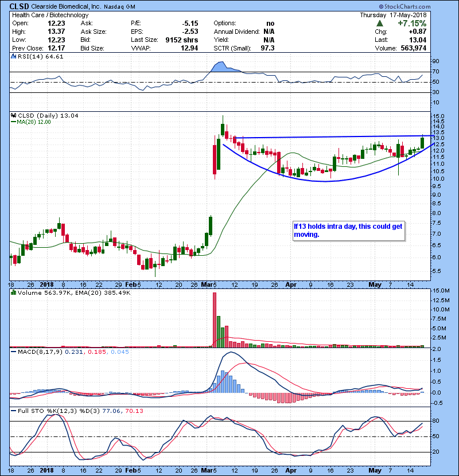Viewport: 459px width, 476px height.
Task: Select the Low price value 12.23
Action: pos(56,40)
